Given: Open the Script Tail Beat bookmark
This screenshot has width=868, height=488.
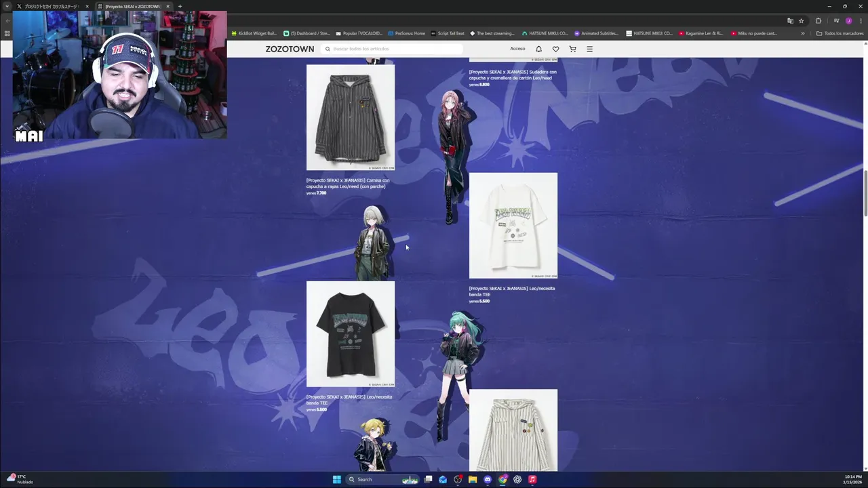Looking at the screenshot, I should [x=448, y=33].
